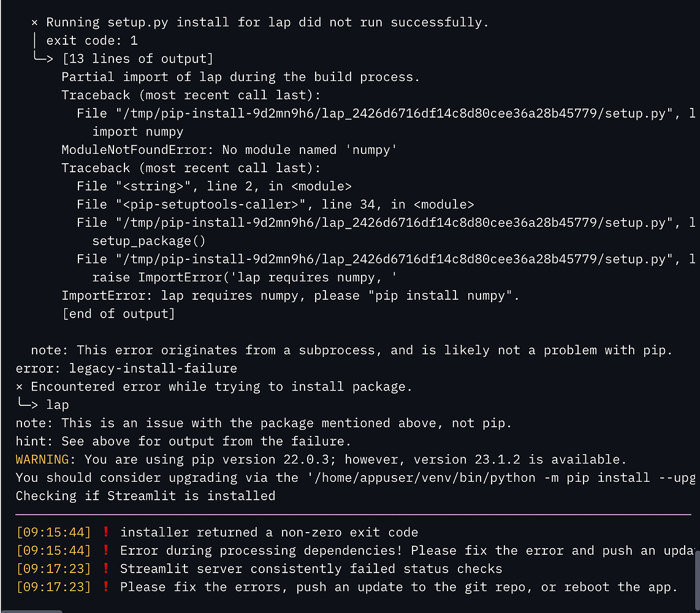Click red exclamation beside 'Error during processing' message
Image resolution: width=700 pixels, height=613 pixels.
coord(106,550)
